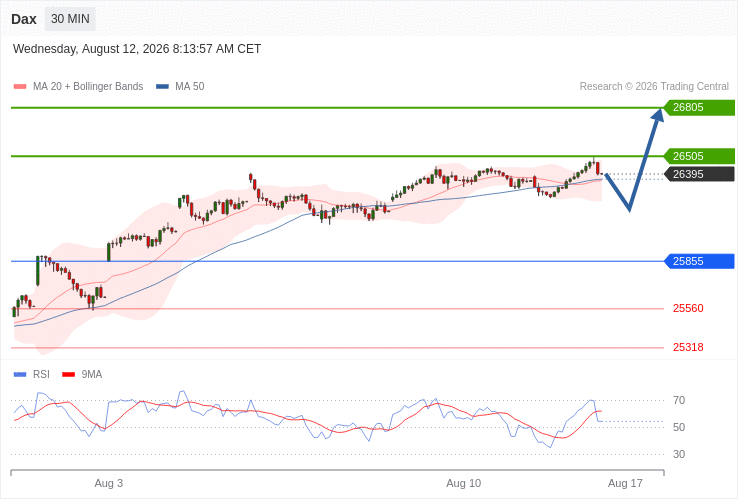Viewport: 738px width, 500px height.
Task: Toggle the MA 50 legend entry
Action: (180, 87)
